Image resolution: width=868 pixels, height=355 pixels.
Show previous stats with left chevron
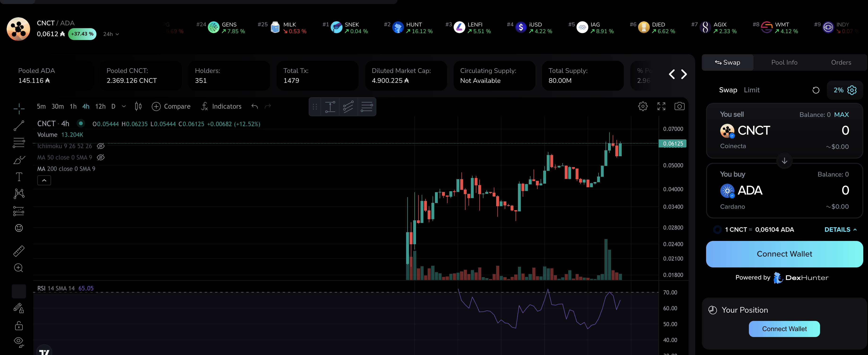click(x=672, y=74)
